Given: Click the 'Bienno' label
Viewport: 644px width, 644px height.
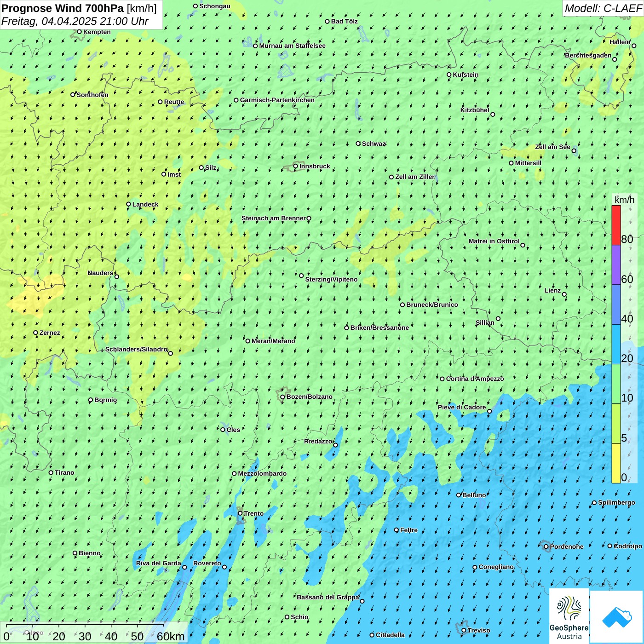Looking at the screenshot, I should click(90, 553).
